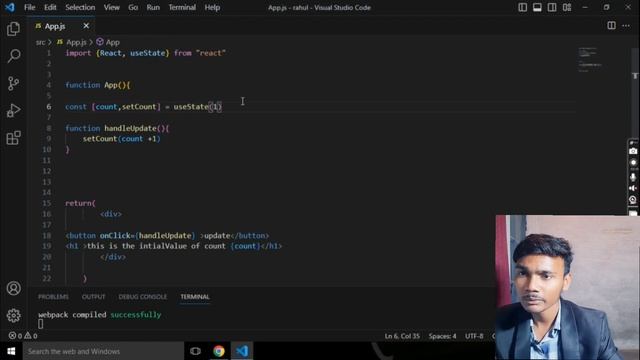Viewport: 640px width, 360px height.
Task: Toggle the secondary side bar layout icon
Action: (x=552, y=7)
